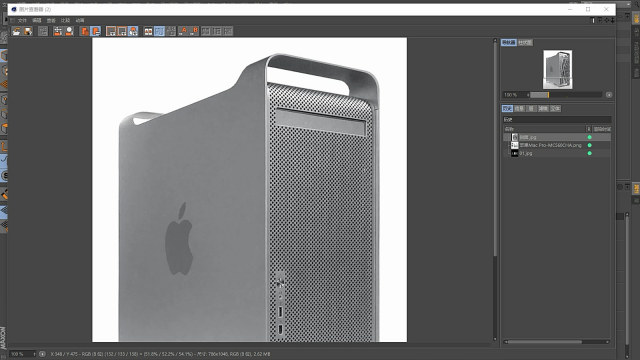Switch to the 柱状图 histogram tab
Viewport: 640px width, 360px height.
click(525, 42)
